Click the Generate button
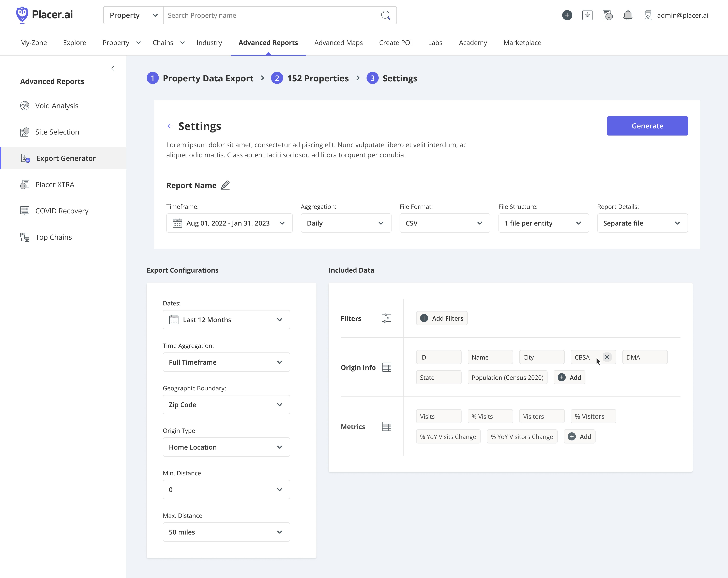This screenshot has width=728, height=578. (x=647, y=126)
